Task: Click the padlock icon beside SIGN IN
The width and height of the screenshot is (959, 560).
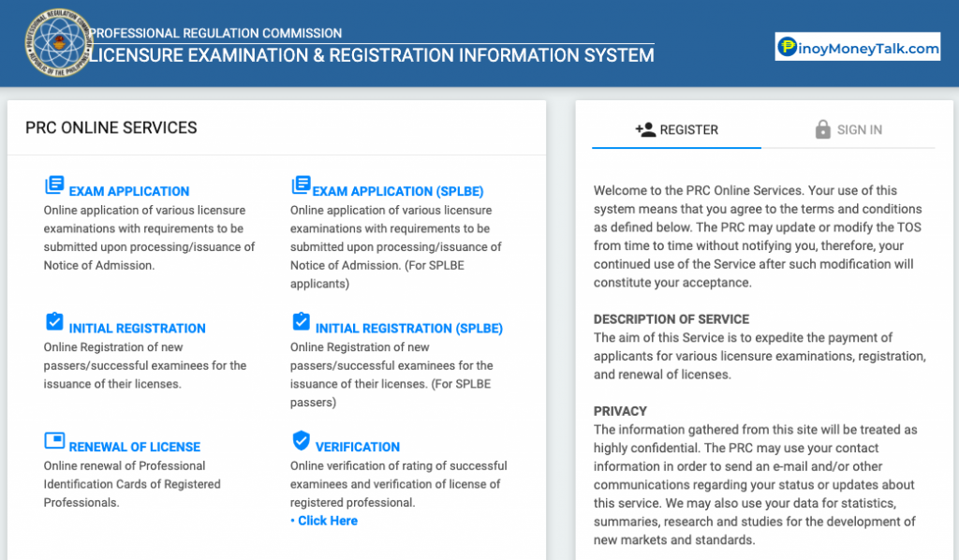Action: pos(823,129)
